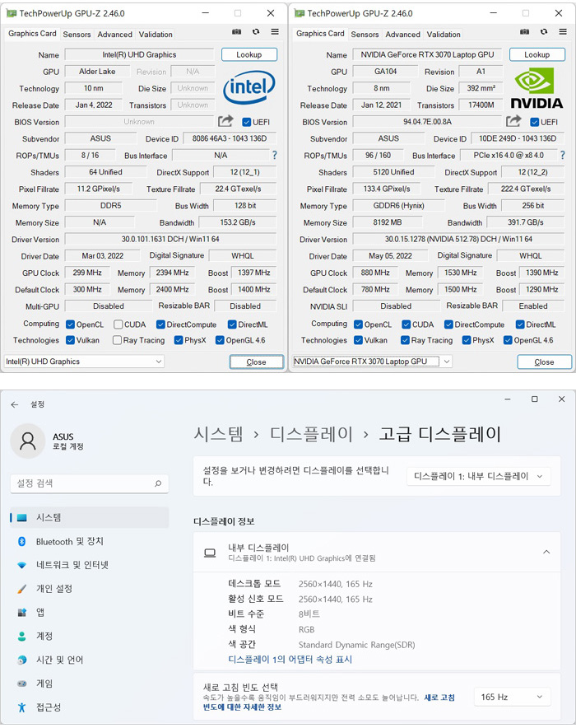Open 계정 settings in sidebar
The image size is (576, 728).
point(90,636)
